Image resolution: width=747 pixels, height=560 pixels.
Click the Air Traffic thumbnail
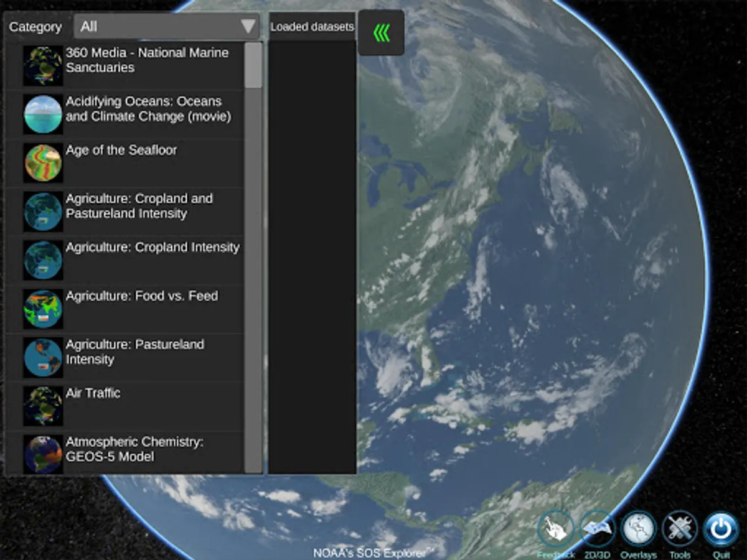tap(43, 405)
